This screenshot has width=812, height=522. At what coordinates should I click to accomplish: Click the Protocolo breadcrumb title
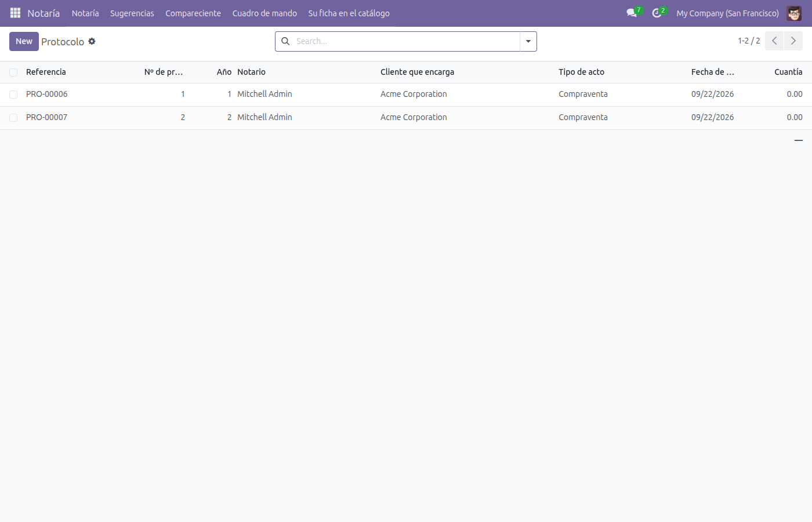pos(63,42)
